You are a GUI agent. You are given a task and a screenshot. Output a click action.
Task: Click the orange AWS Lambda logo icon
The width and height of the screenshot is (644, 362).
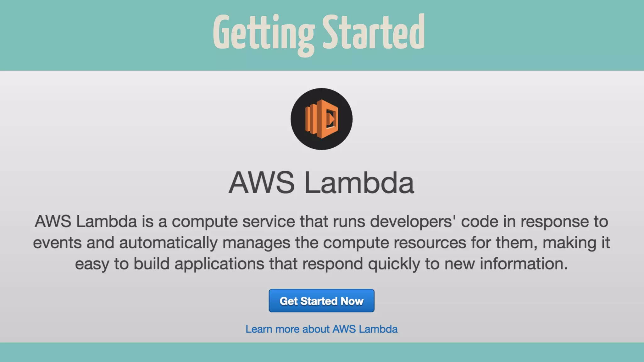[x=321, y=119]
